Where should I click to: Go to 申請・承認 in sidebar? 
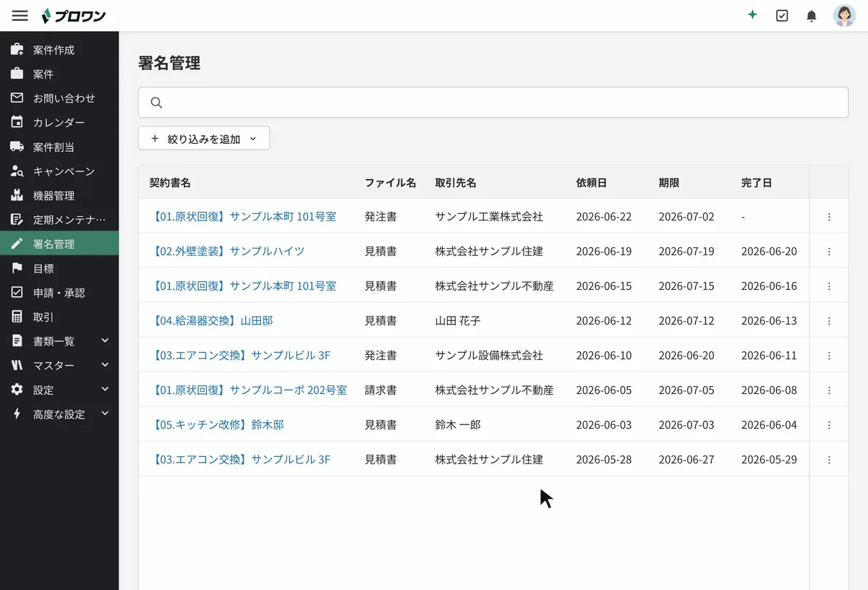pyautogui.click(x=59, y=293)
